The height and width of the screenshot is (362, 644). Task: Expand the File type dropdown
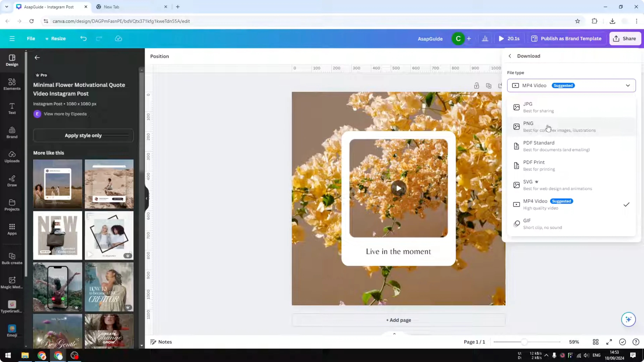(x=571, y=86)
